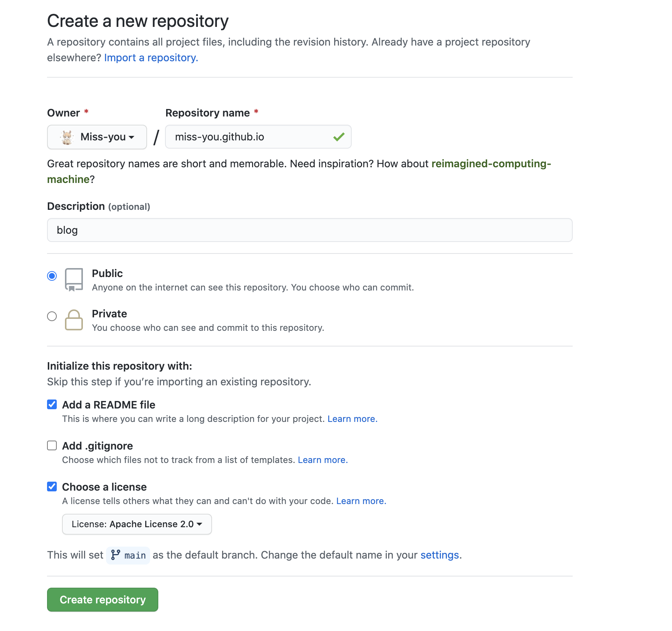Use the suggested name reimagined-computing-machine
The width and height of the screenshot is (672, 631).
491,164
